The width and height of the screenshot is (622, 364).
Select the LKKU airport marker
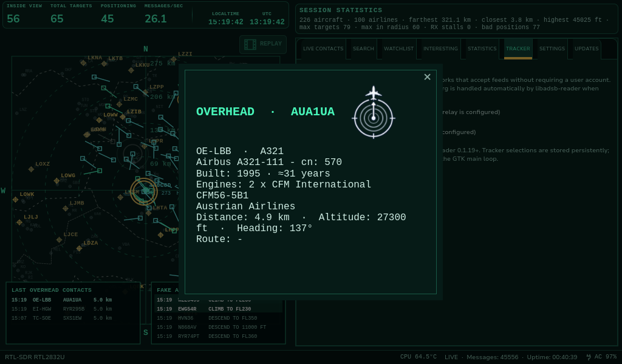point(131,70)
